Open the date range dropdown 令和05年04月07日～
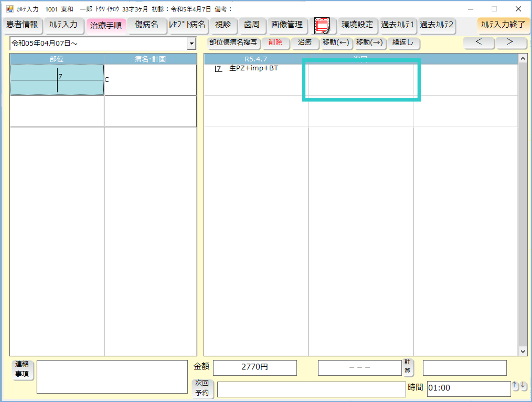The width and height of the screenshot is (532, 402). [x=191, y=44]
